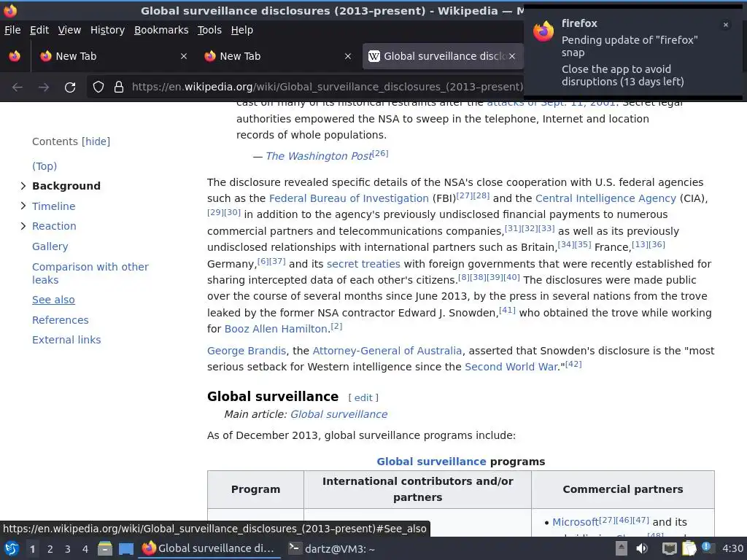Screen dimensions: 747x560
Task: Open the Second World War link
Action: click(x=511, y=367)
